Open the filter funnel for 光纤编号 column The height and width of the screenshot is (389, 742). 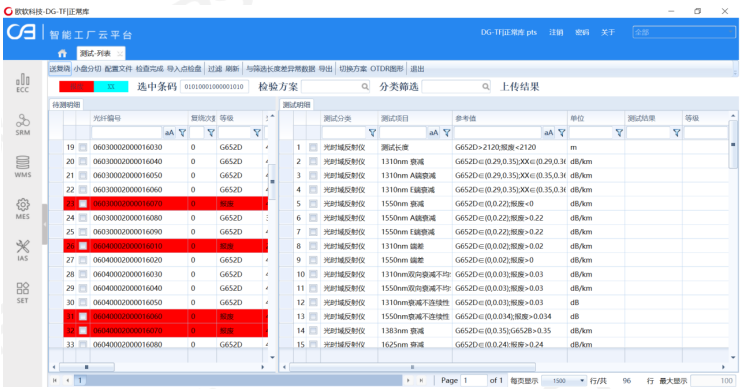click(182, 133)
